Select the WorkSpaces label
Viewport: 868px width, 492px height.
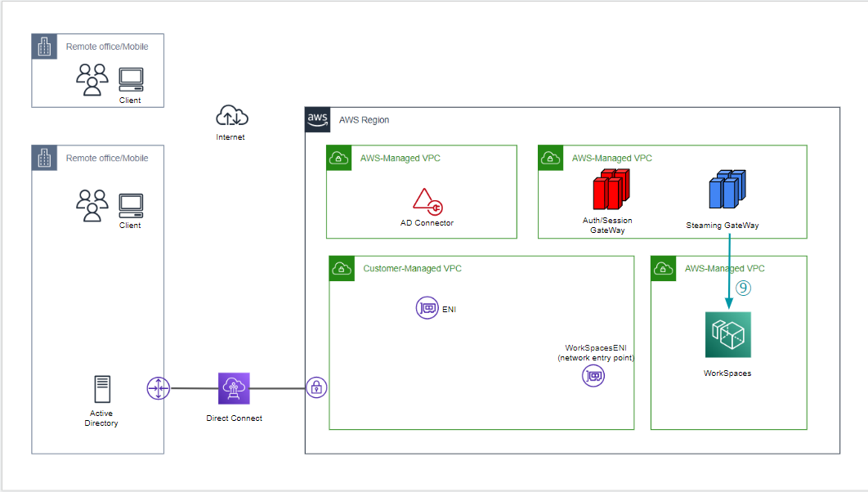click(x=727, y=373)
